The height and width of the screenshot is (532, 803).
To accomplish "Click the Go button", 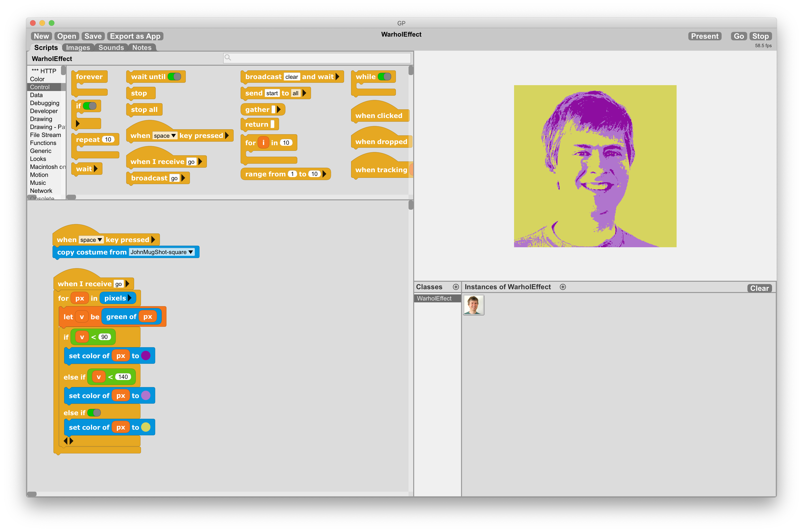I will pos(739,36).
